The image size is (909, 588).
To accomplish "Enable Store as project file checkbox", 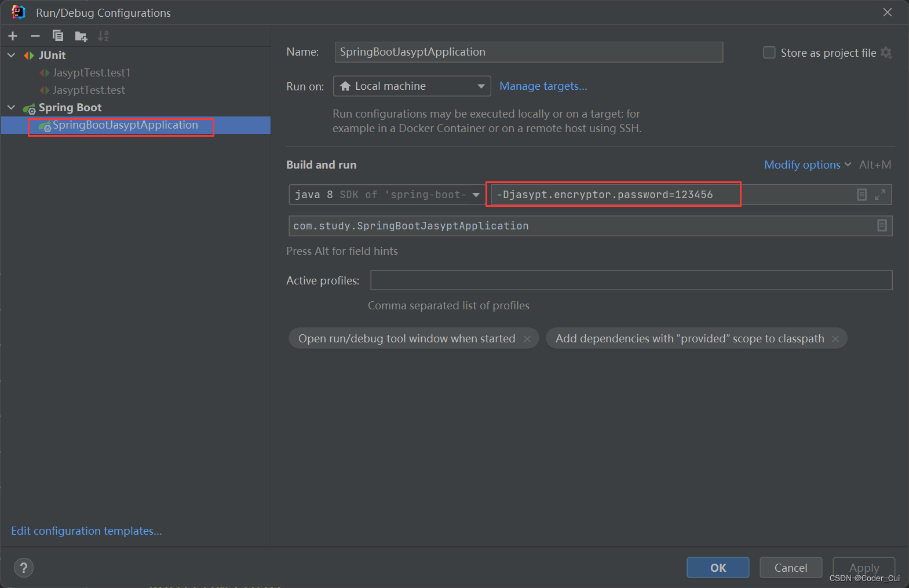I will pos(769,53).
